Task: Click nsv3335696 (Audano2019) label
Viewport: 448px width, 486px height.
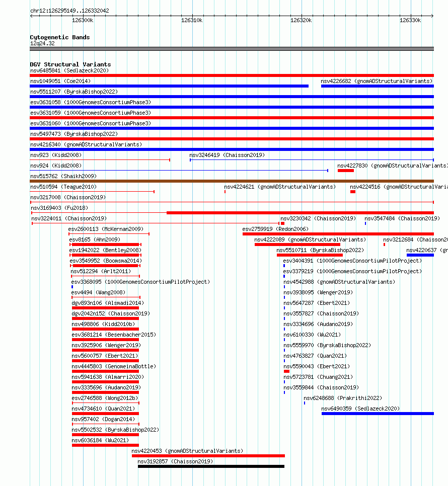Action: (x=106, y=387)
